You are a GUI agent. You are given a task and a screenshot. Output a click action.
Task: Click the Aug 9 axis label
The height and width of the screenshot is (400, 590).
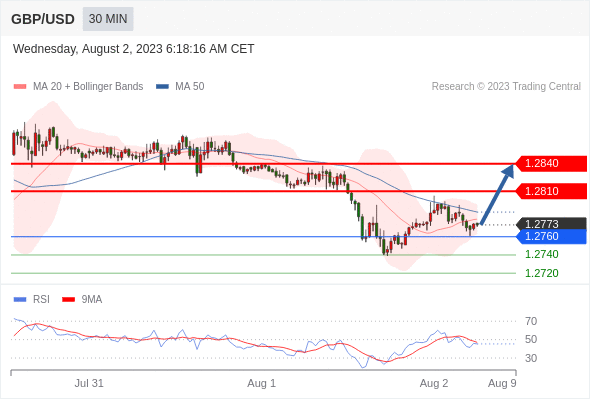pos(502,383)
